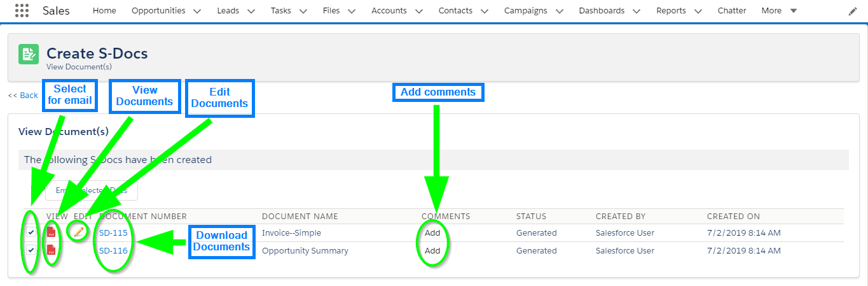This screenshot has width=868, height=286.
Task: Click the DOCUMENT NUMBER column header
Action: click(x=143, y=217)
